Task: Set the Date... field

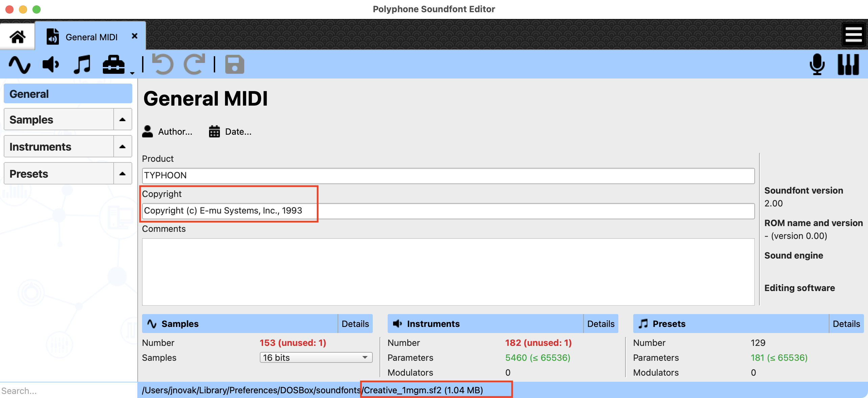Action: point(238,132)
